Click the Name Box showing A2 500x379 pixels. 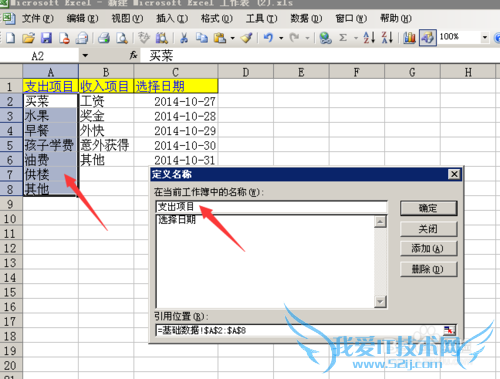(39, 56)
